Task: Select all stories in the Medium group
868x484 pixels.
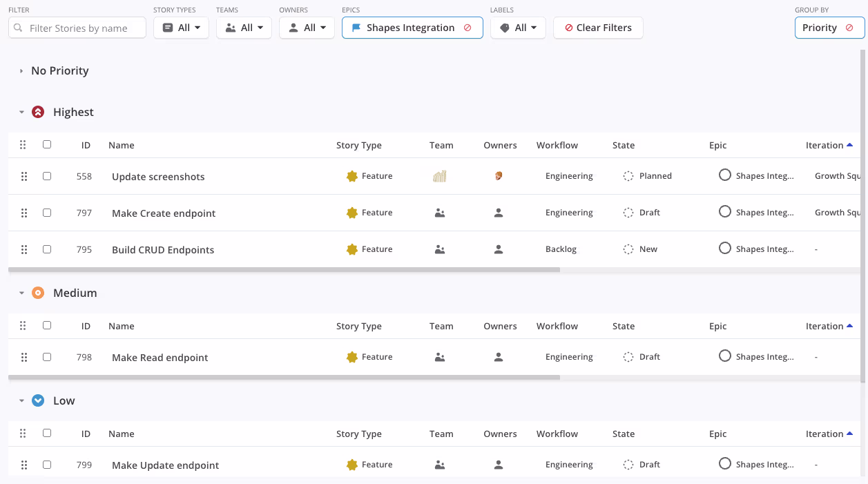Action: coord(47,325)
